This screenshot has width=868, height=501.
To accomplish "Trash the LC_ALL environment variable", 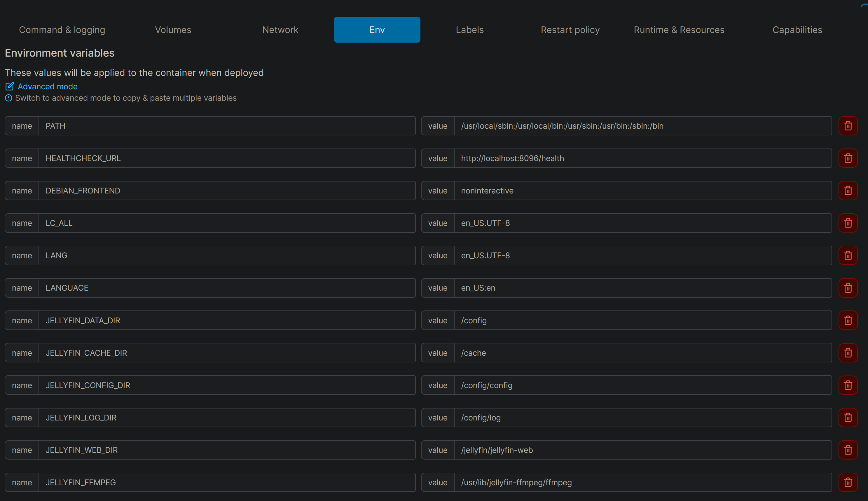I will (848, 223).
